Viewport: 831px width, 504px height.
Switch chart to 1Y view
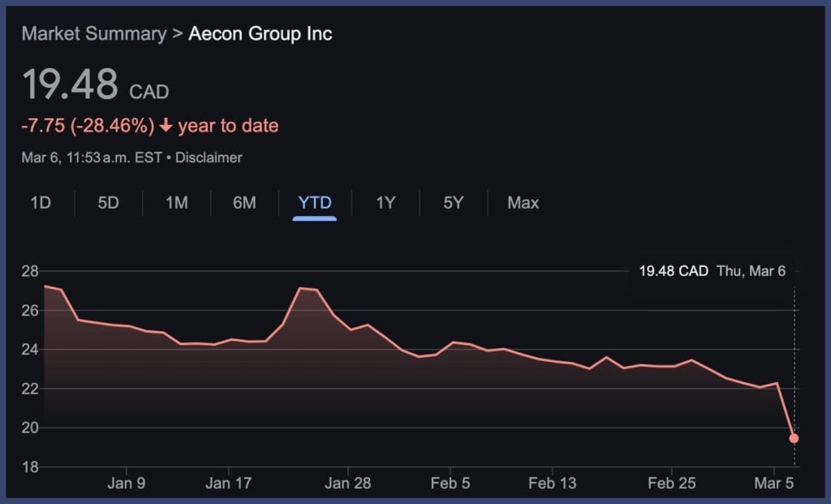coord(385,203)
